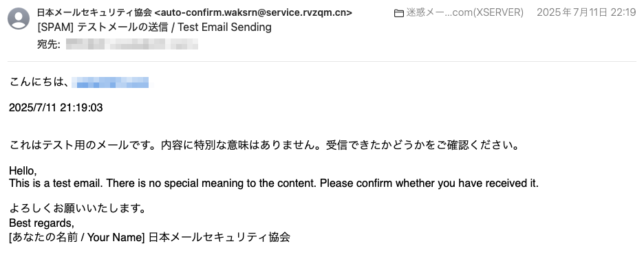Click the 2025/7/11 21:19:03 timestamp in body
This screenshot has height=257, width=644.
tap(56, 108)
